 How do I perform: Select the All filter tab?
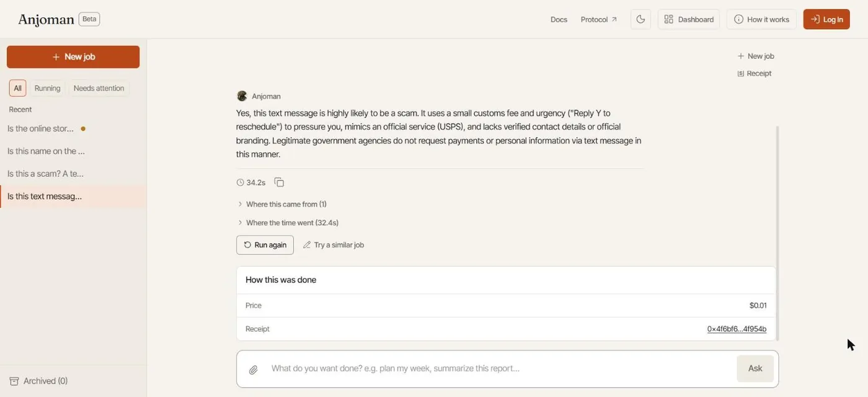[17, 88]
